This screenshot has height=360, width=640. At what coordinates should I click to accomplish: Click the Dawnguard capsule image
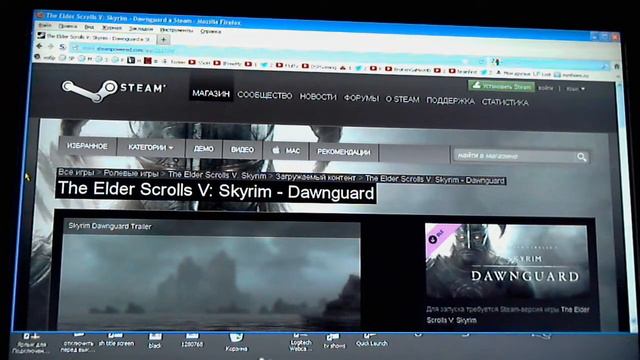point(507,262)
